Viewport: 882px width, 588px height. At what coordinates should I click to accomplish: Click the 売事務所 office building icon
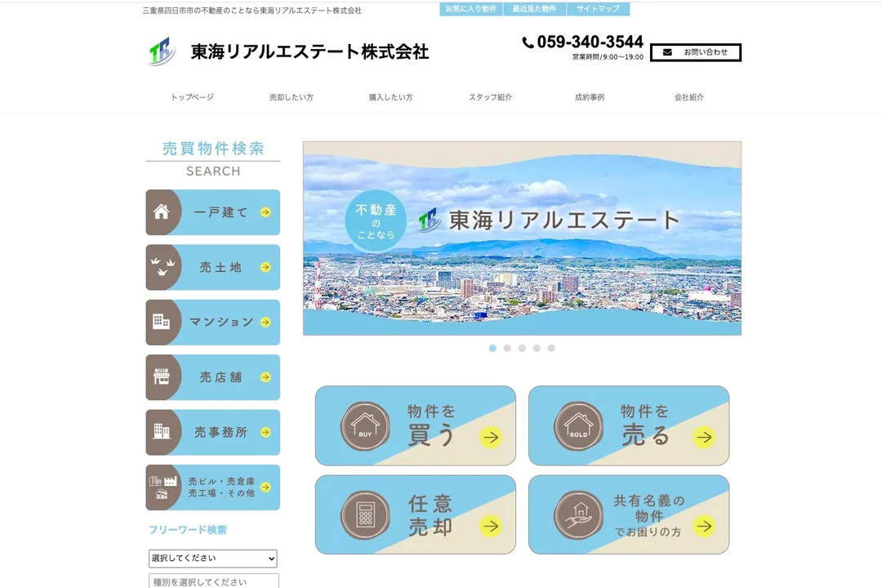162,432
